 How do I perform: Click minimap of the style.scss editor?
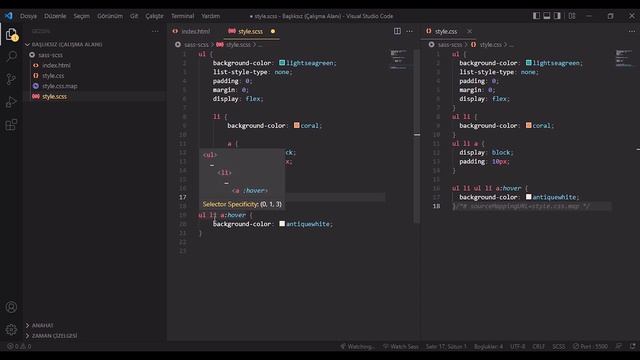(399, 60)
